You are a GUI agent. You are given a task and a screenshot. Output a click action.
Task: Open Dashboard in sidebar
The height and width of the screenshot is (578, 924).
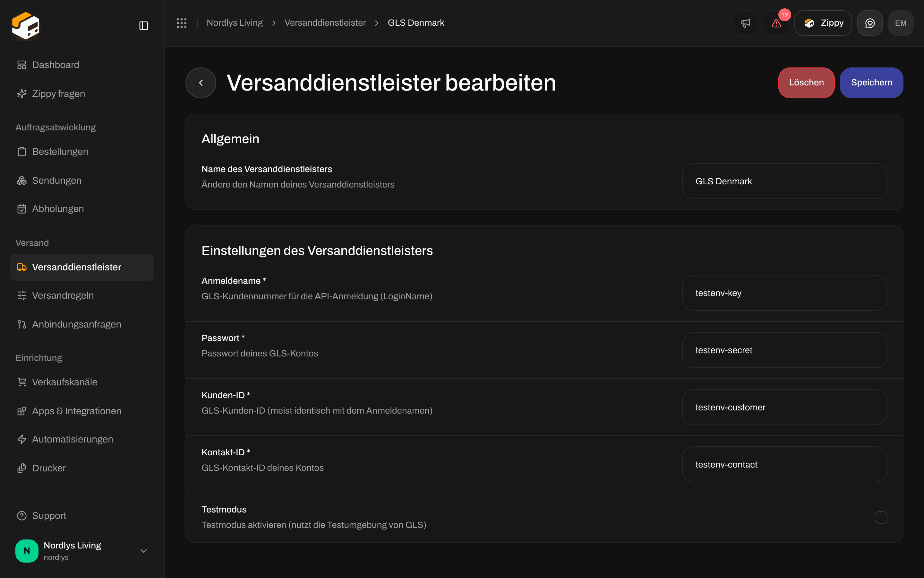(x=82, y=65)
